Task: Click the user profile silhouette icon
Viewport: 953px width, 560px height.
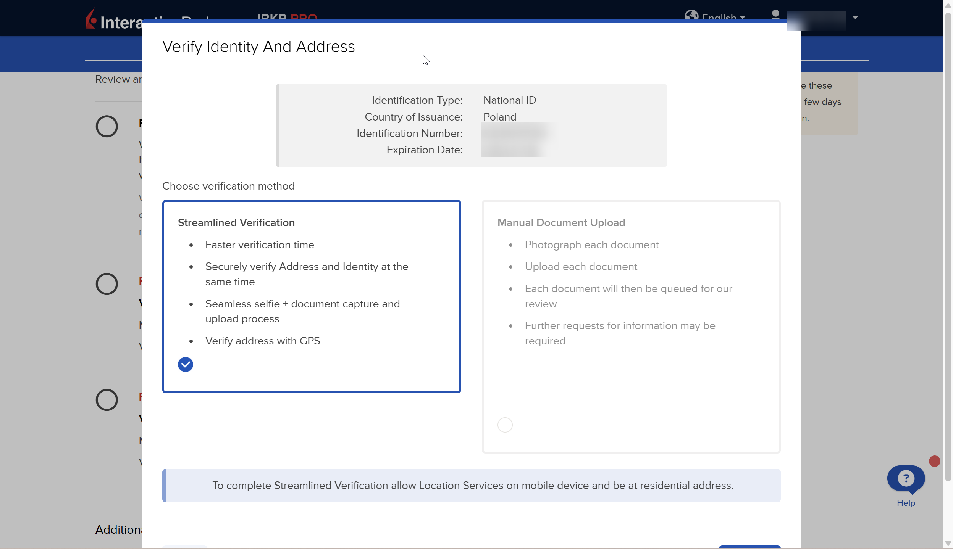Action: [x=775, y=15]
